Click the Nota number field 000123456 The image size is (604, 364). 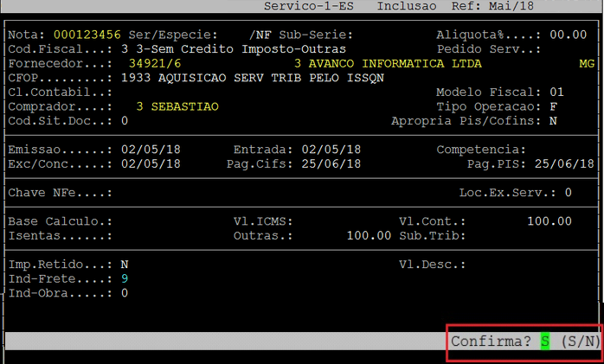[x=88, y=35]
